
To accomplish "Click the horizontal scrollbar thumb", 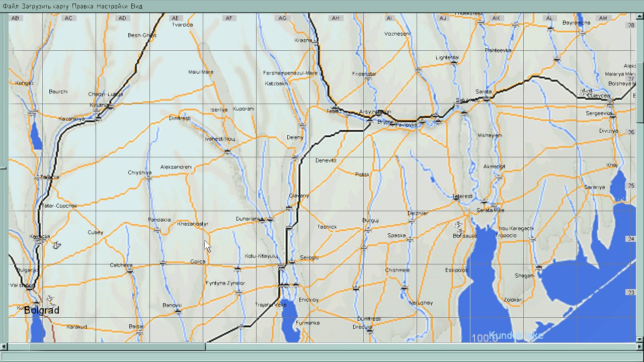I will [117, 346].
